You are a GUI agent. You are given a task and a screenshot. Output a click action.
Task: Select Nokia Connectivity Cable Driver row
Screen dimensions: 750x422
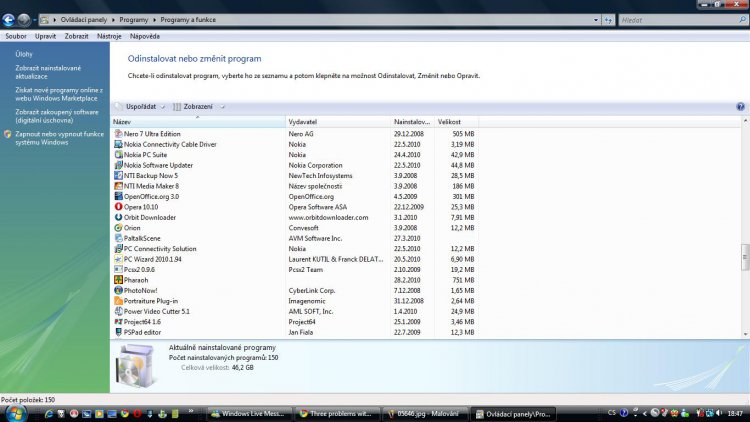[295, 144]
